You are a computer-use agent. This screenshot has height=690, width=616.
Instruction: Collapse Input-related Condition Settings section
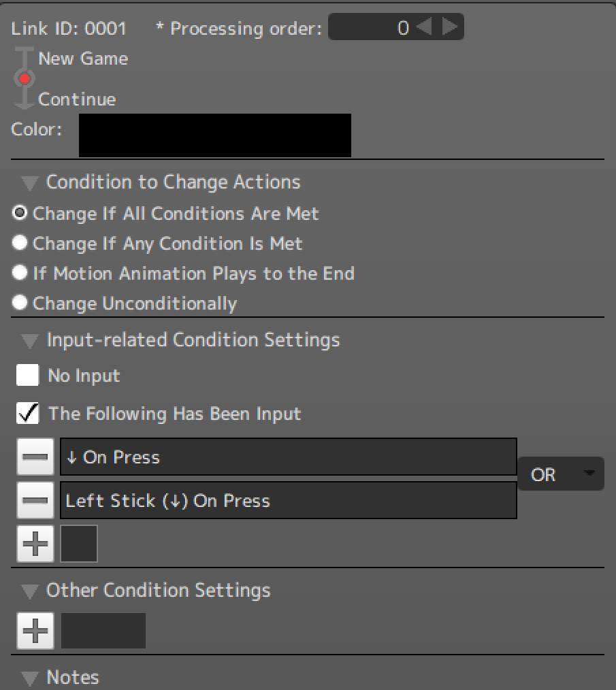point(29,340)
